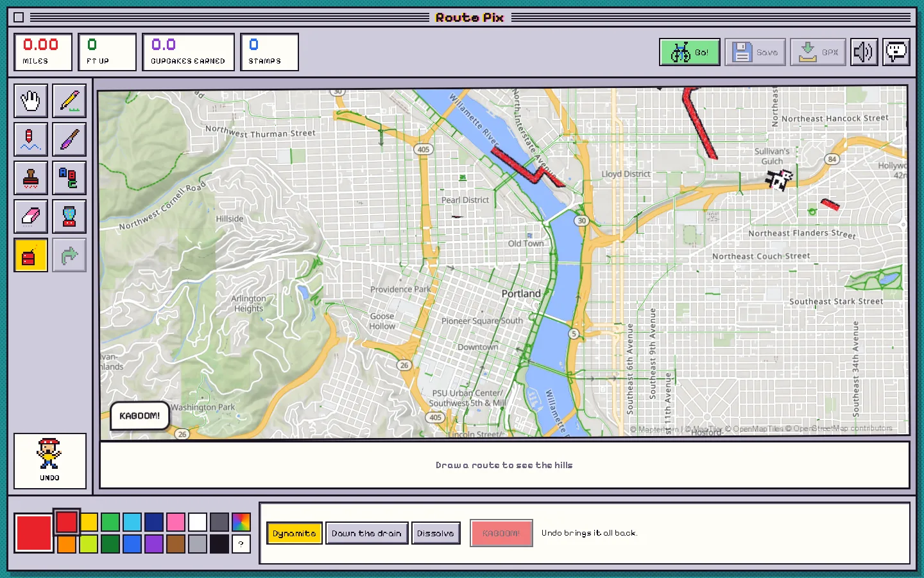The width and height of the screenshot is (924, 578).
Task: Select the white color swatch
Action: tap(198, 522)
